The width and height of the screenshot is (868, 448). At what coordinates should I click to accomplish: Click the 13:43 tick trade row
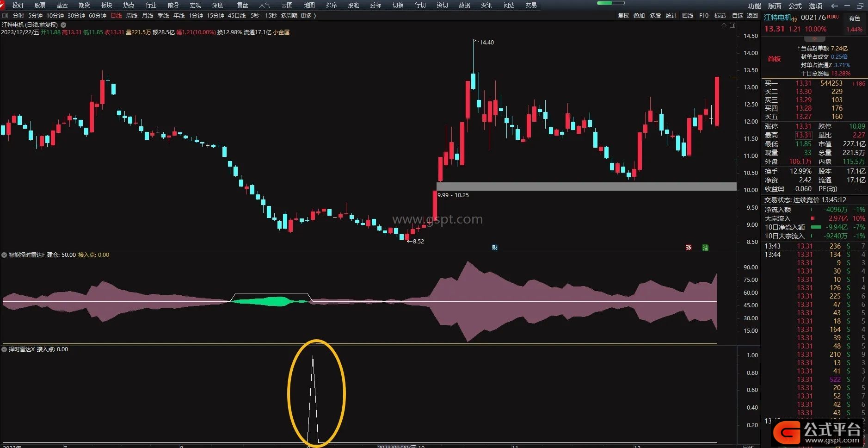[x=814, y=246]
